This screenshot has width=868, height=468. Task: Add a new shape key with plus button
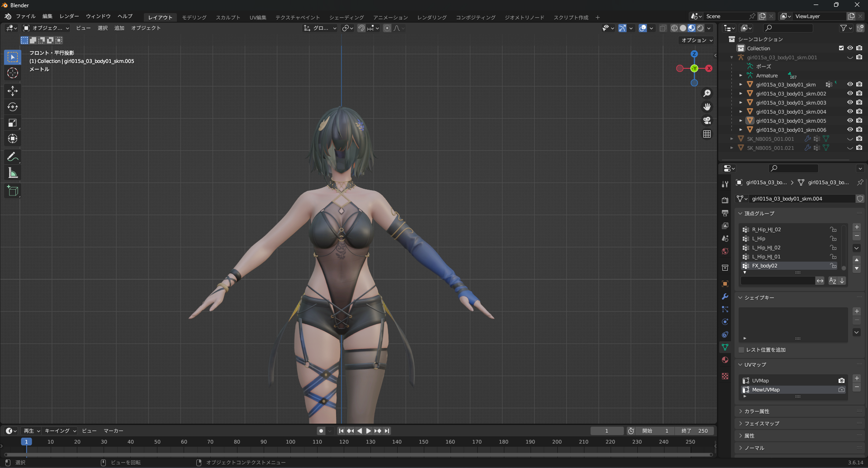click(x=857, y=311)
